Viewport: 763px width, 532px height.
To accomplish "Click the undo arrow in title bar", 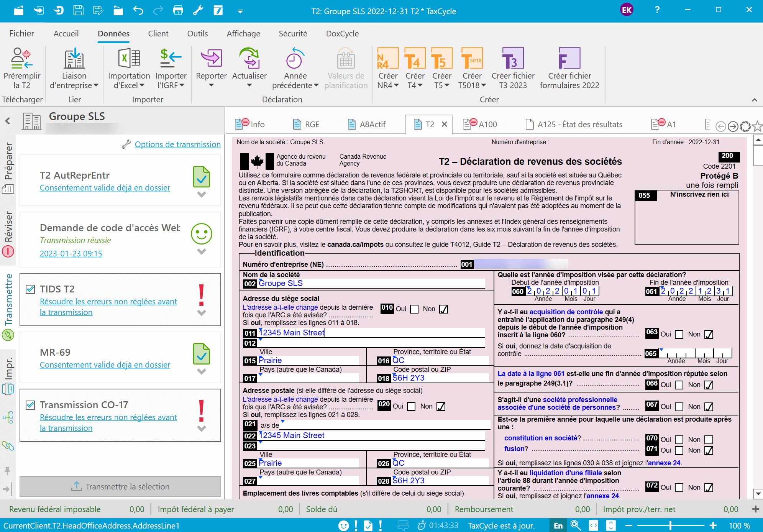I will pyautogui.click(x=138, y=10).
